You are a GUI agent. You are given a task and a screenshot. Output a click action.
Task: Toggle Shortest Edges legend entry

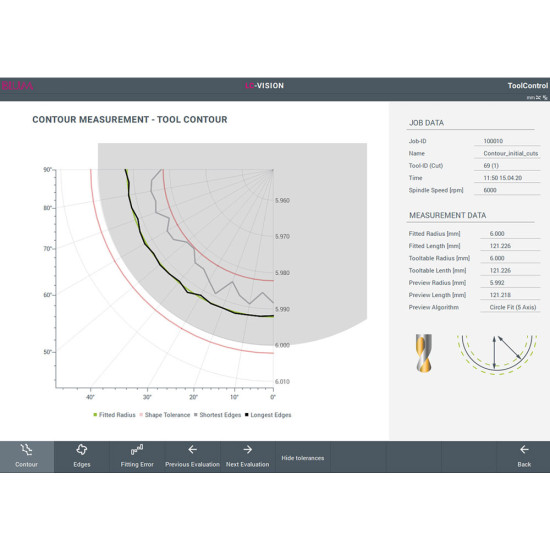point(217,415)
